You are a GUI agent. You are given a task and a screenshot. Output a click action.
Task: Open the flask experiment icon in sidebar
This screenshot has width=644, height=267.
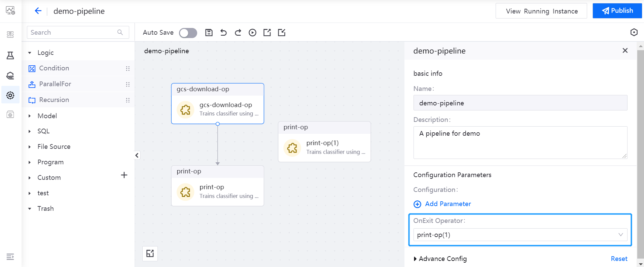click(x=10, y=56)
